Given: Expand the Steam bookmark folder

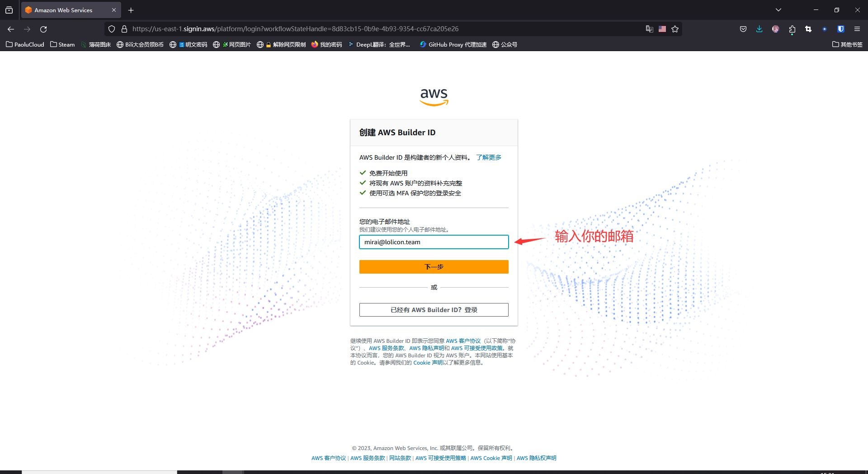Looking at the screenshot, I should (62, 44).
